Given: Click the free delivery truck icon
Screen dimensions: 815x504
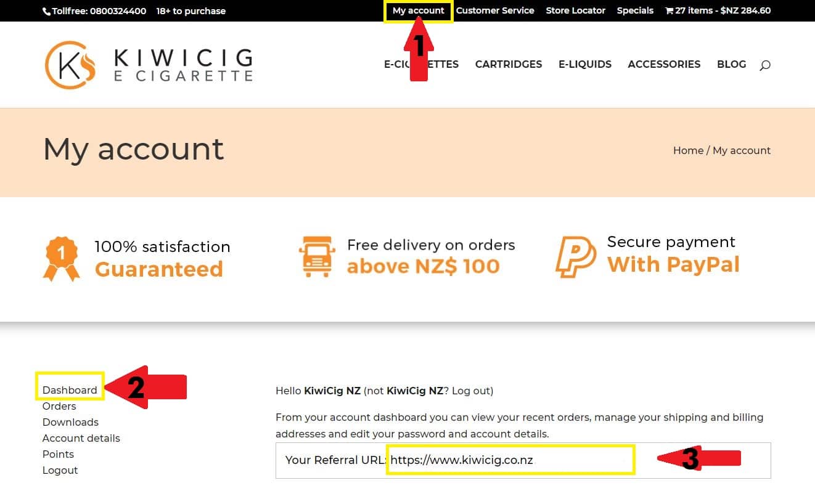Looking at the screenshot, I should click(317, 256).
